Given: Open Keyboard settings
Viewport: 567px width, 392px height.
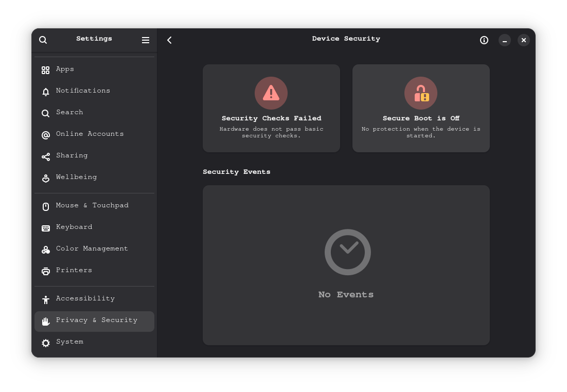Looking at the screenshot, I should coord(94,227).
